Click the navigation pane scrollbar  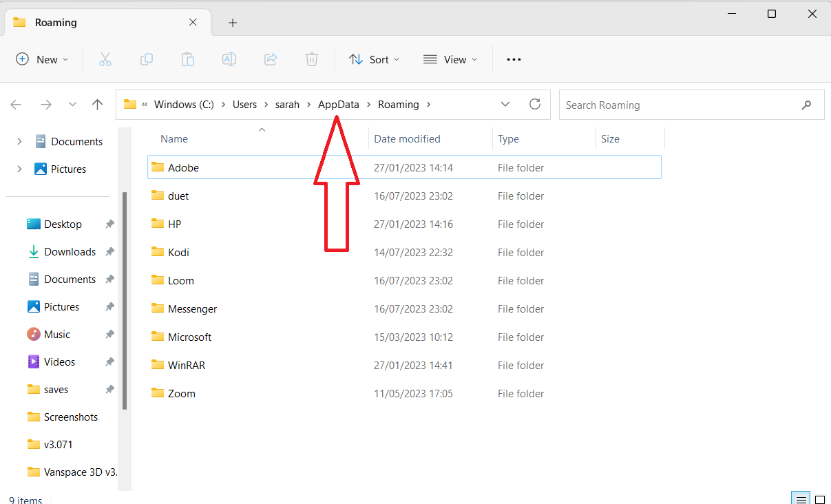[x=125, y=300]
